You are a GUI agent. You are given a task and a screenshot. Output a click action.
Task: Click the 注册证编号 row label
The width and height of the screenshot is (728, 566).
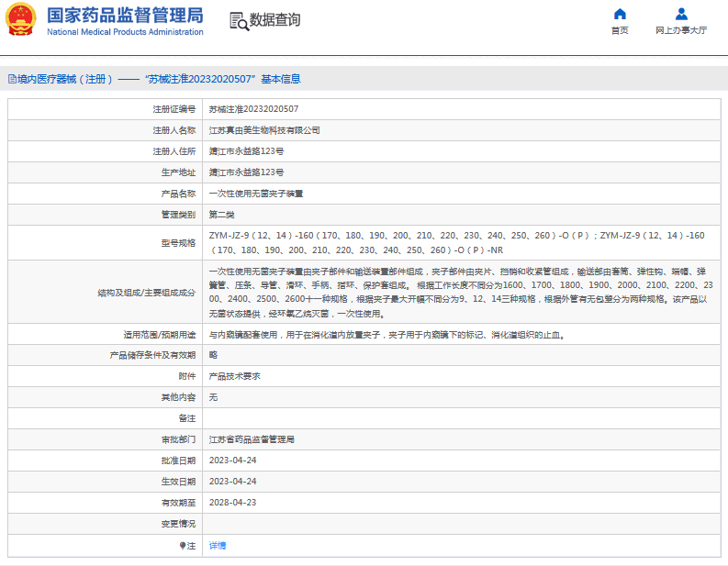174,109
